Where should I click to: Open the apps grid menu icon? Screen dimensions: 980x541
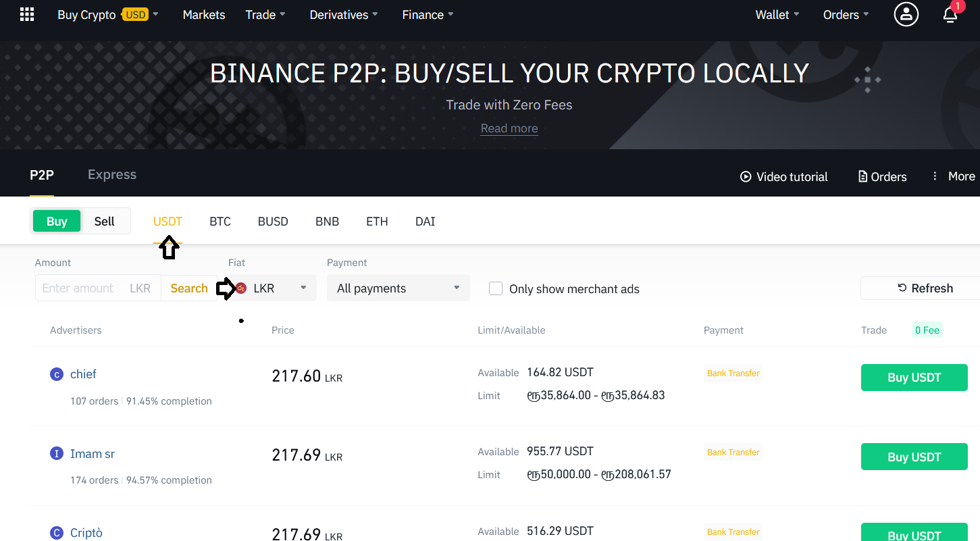pos(27,15)
